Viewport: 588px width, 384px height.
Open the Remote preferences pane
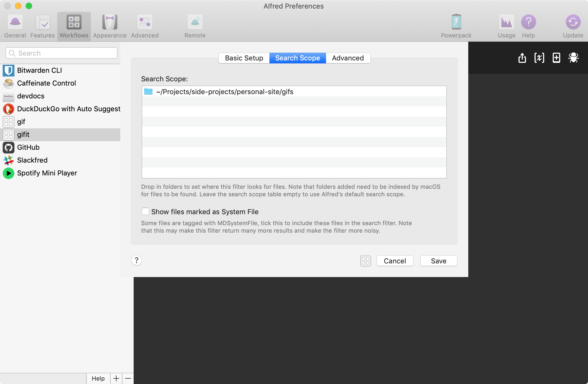click(195, 26)
